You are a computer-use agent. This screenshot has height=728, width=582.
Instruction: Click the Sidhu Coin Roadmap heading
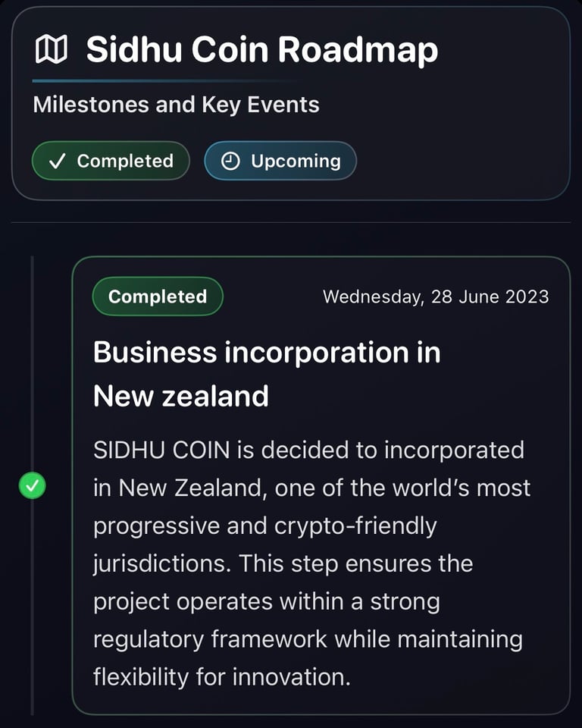coord(261,49)
